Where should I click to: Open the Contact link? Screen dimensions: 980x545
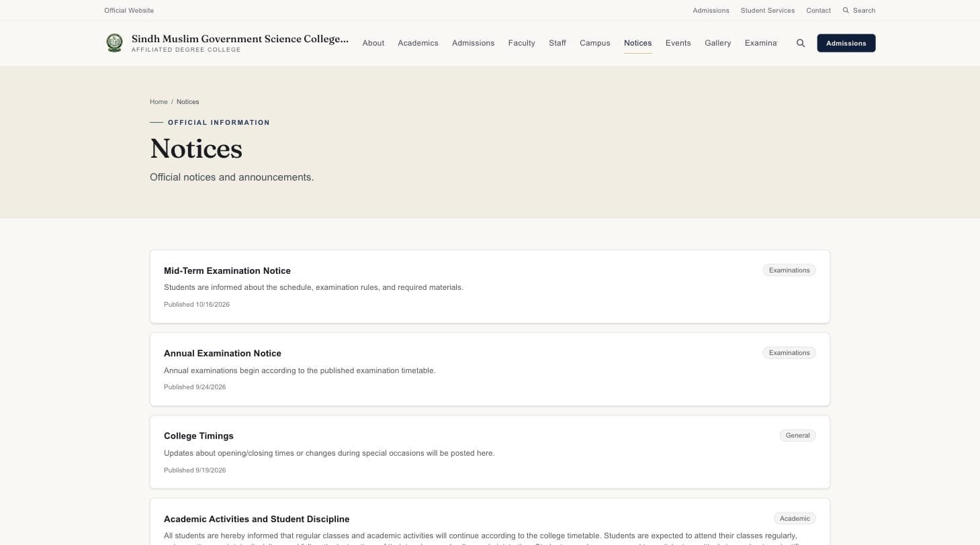click(x=818, y=10)
